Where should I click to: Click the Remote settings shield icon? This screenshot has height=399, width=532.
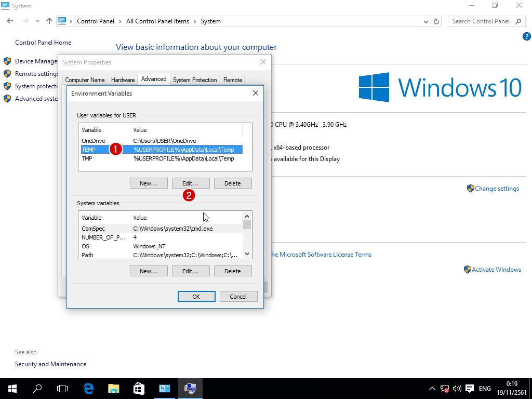[7, 74]
